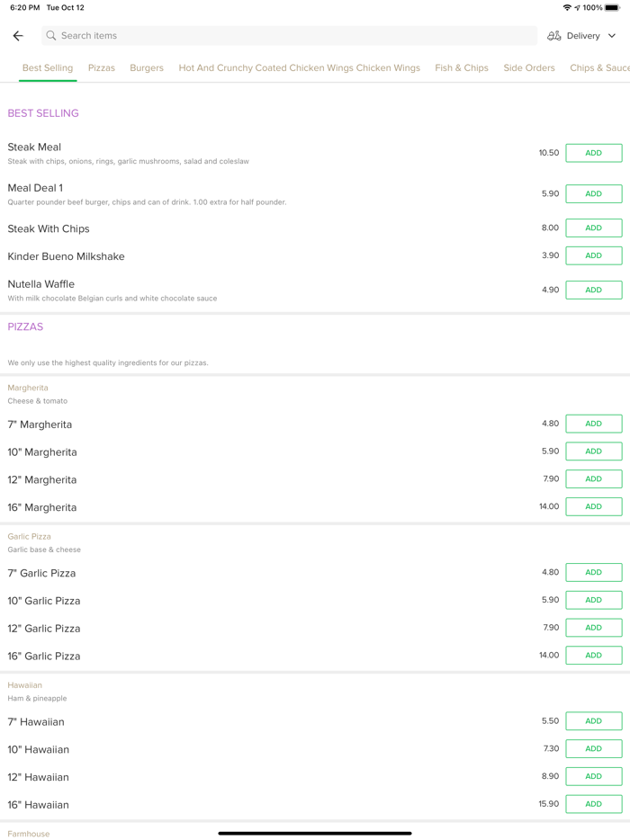Screen dimensions: 630x840
Task: Add 16" Garlic Pizza
Action: pos(593,656)
